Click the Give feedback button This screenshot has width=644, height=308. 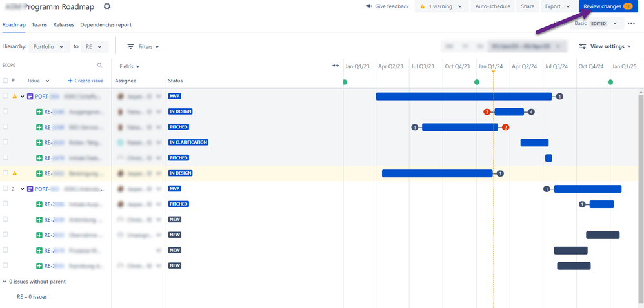(x=387, y=6)
